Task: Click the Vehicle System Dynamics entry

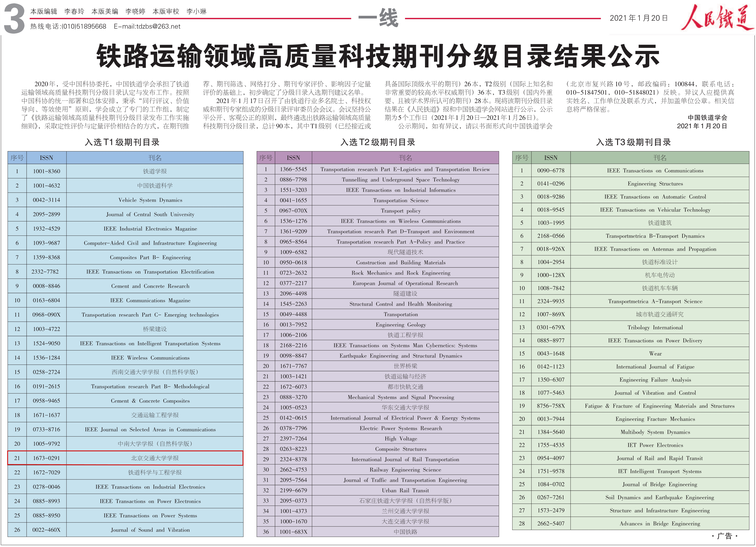Action: point(150,200)
